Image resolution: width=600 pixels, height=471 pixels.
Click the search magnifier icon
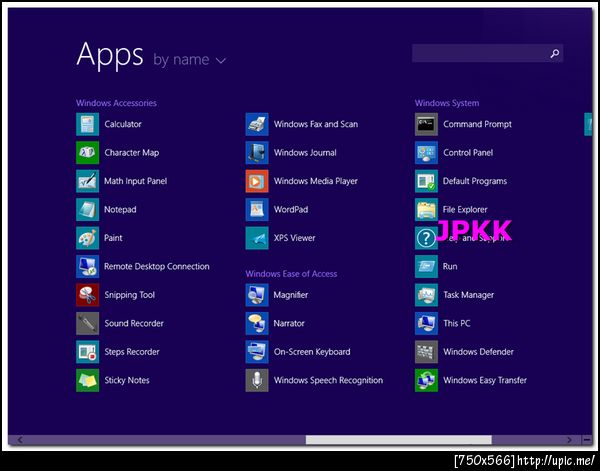coord(554,54)
